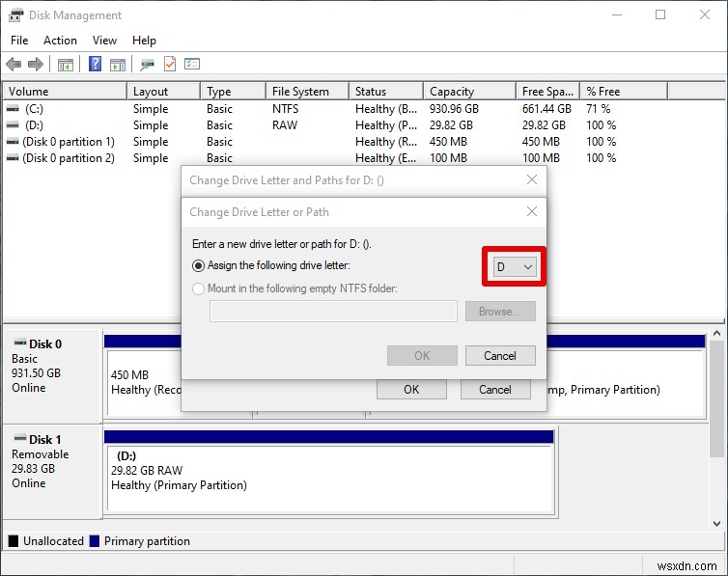Click the 661.44 GB free space cell
This screenshot has height=576, width=728.
point(546,109)
